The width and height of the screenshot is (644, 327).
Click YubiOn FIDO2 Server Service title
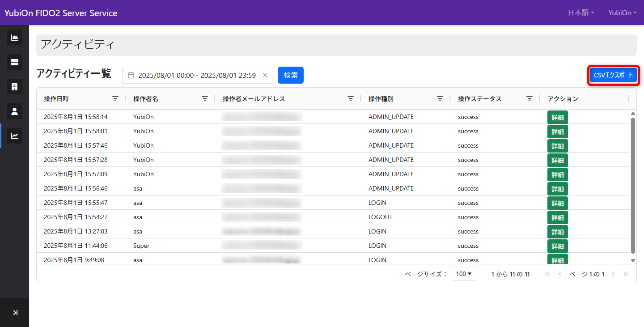pos(61,13)
